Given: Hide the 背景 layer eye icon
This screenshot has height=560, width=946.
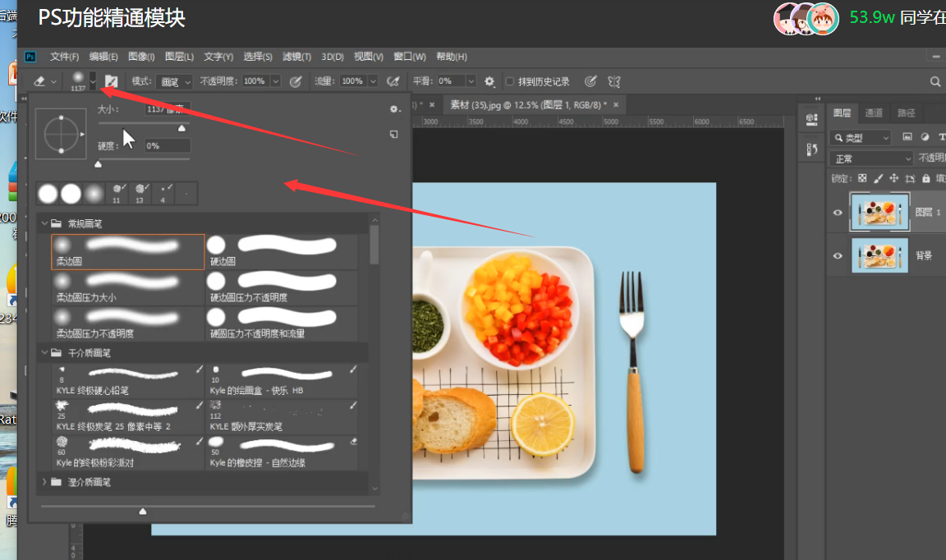Looking at the screenshot, I should [838, 256].
